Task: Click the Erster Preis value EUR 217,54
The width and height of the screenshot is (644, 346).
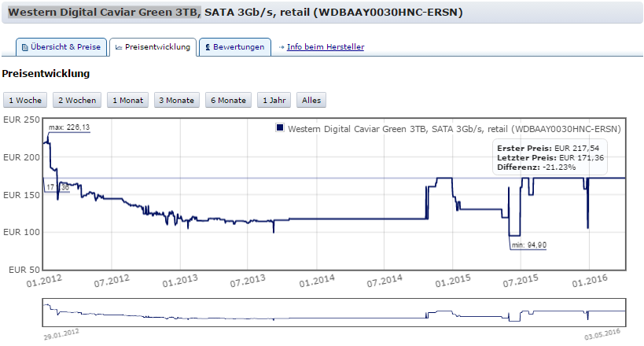Action: [576, 149]
